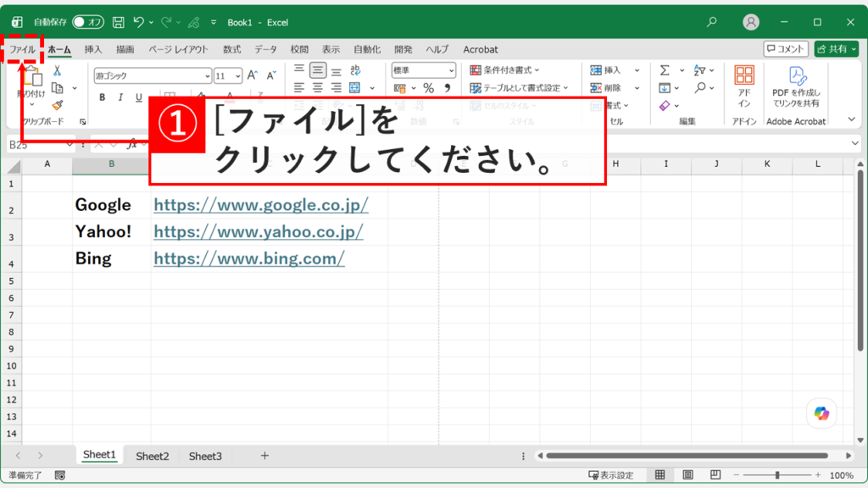Viewport: 868px width, 488px height.
Task: Click the wrap text icon
Action: [x=355, y=69]
